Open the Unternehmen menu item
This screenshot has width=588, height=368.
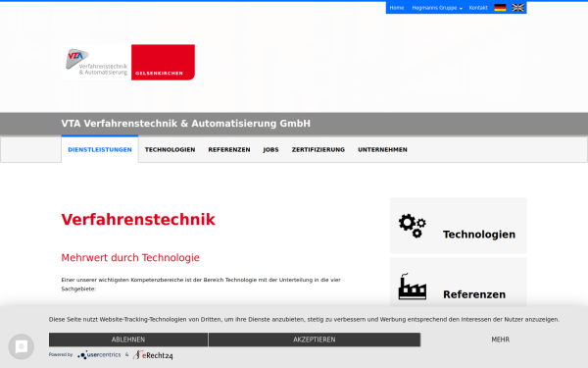point(382,149)
